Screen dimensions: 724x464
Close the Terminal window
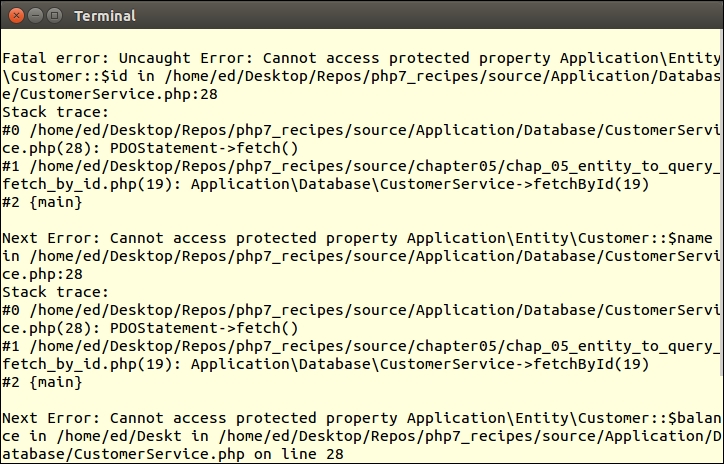tap(14, 15)
